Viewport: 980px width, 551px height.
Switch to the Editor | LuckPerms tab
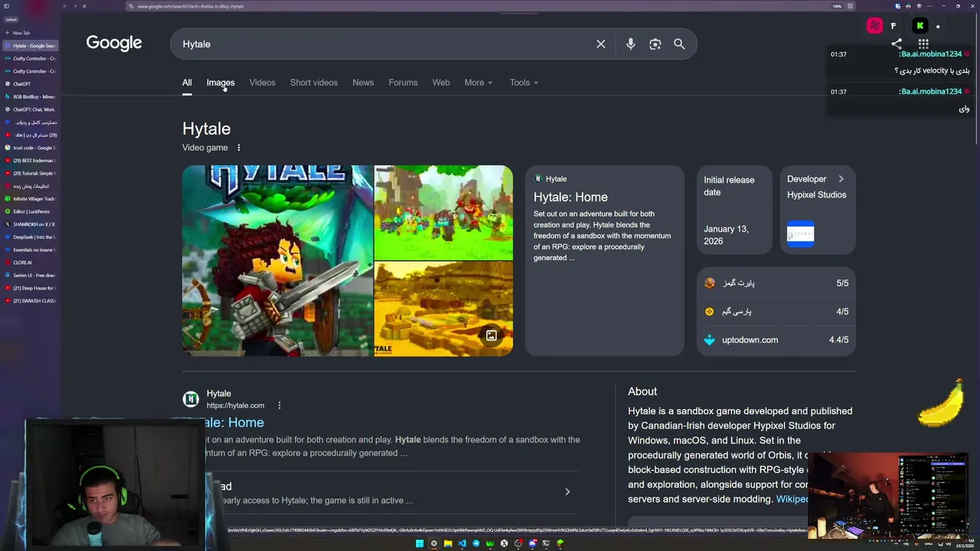point(31,212)
